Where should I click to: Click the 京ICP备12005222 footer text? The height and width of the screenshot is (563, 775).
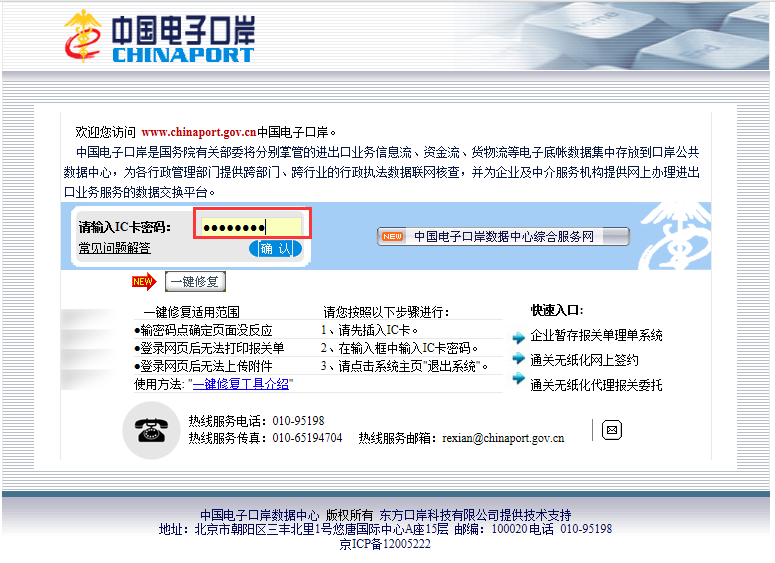coord(385,544)
